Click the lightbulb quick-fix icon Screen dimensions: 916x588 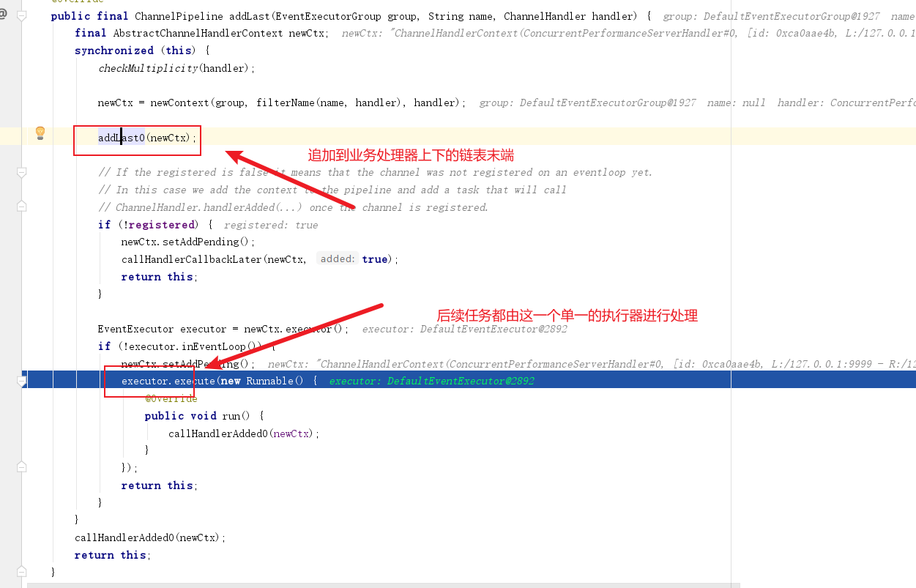(40, 133)
